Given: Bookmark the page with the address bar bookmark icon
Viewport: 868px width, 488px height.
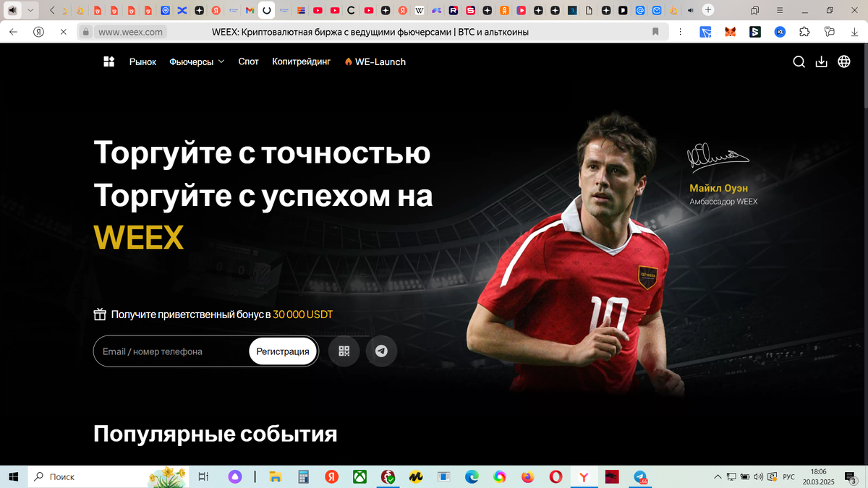Looking at the screenshot, I should click(655, 32).
